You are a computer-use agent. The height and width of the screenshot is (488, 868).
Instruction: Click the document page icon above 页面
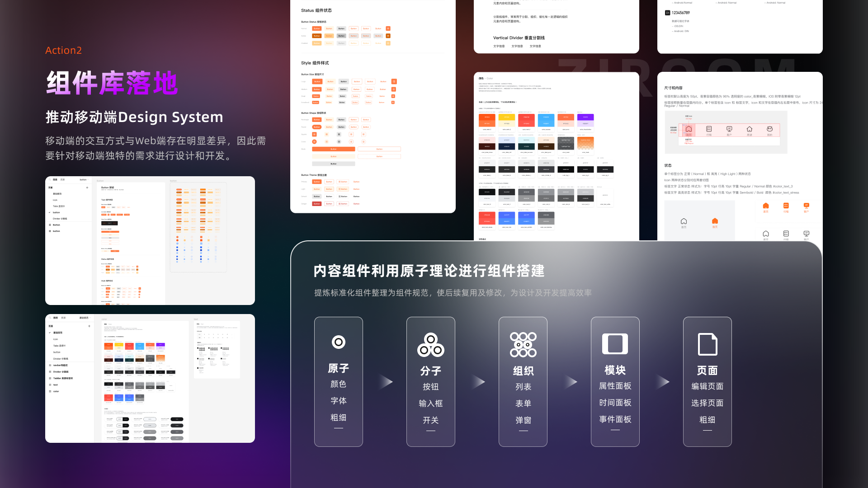[x=708, y=344]
